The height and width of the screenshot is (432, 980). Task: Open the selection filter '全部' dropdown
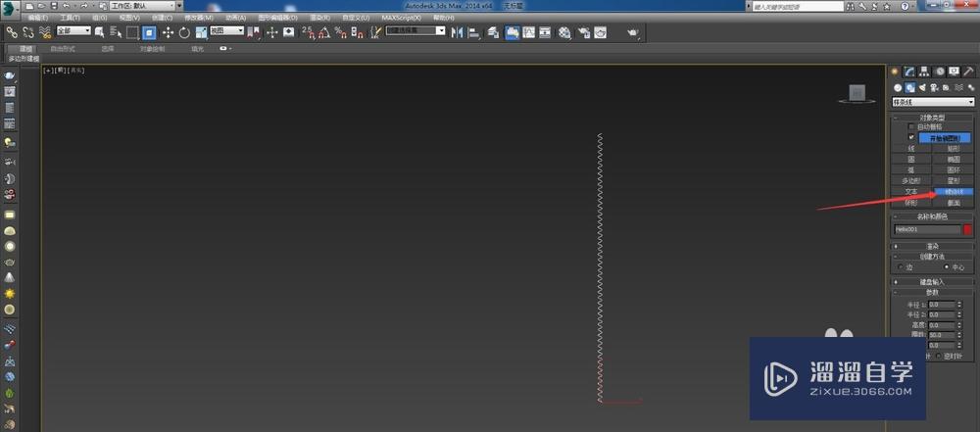click(73, 30)
